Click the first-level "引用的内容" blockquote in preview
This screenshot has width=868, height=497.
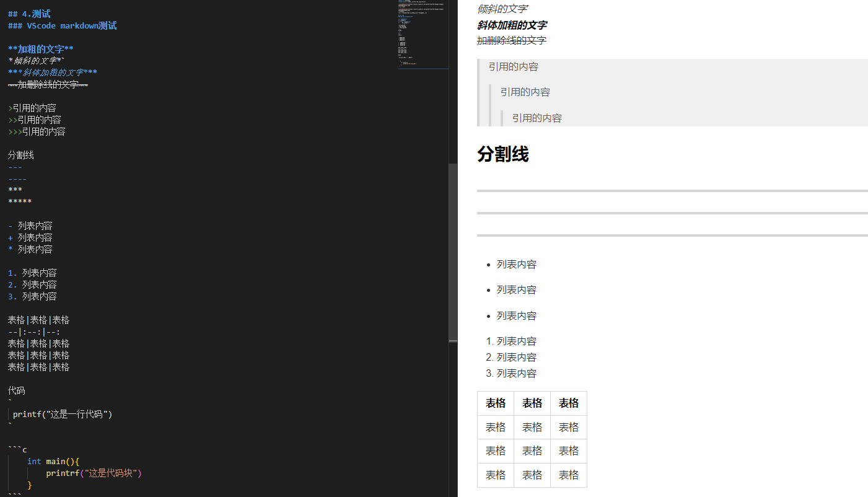click(x=514, y=66)
